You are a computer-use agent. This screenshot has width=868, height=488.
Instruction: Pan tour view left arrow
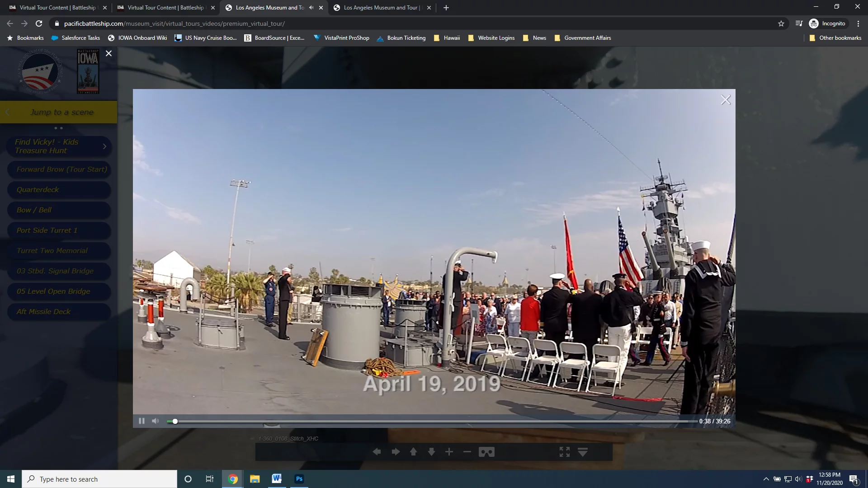click(x=377, y=452)
